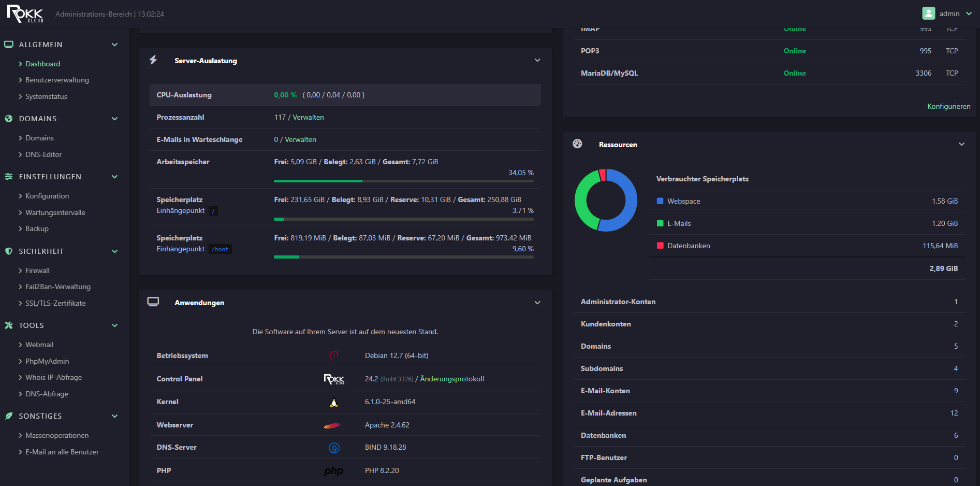Click the Sonstiges leaf icon in sidebar
The height and width of the screenshot is (486, 980).
tap(9, 416)
